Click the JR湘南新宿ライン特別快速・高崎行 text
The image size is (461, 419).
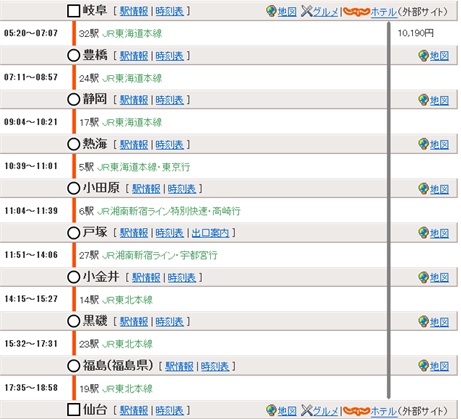tap(169, 211)
